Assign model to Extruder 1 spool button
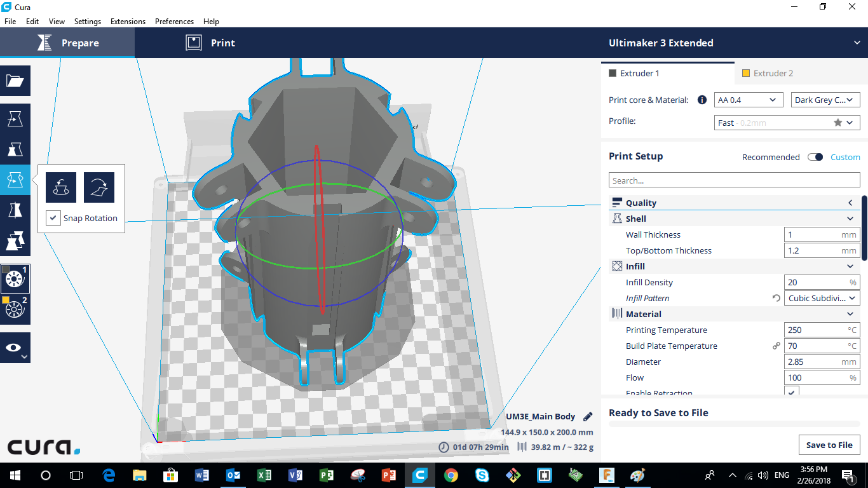Image resolution: width=868 pixels, height=488 pixels. tap(15, 279)
